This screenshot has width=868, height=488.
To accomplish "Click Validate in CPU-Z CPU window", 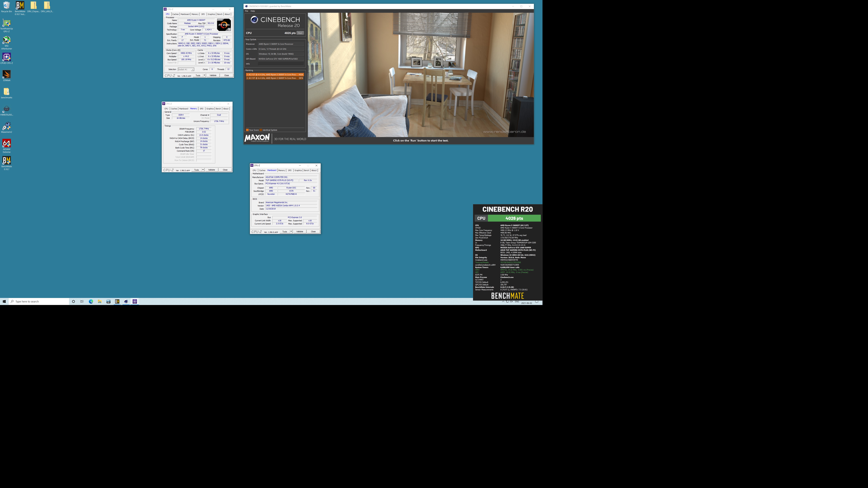I will (213, 75).
